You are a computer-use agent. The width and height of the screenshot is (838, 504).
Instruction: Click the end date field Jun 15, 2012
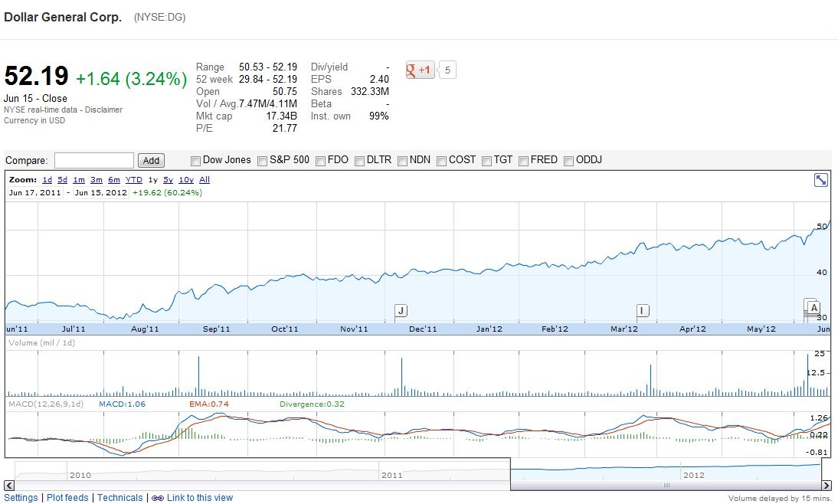pos(101,192)
